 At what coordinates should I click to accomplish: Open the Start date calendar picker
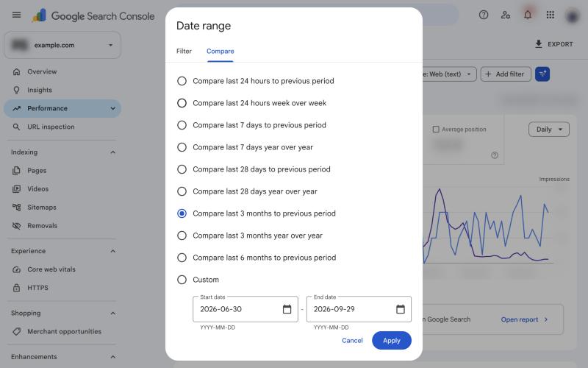tap(287, 309)
